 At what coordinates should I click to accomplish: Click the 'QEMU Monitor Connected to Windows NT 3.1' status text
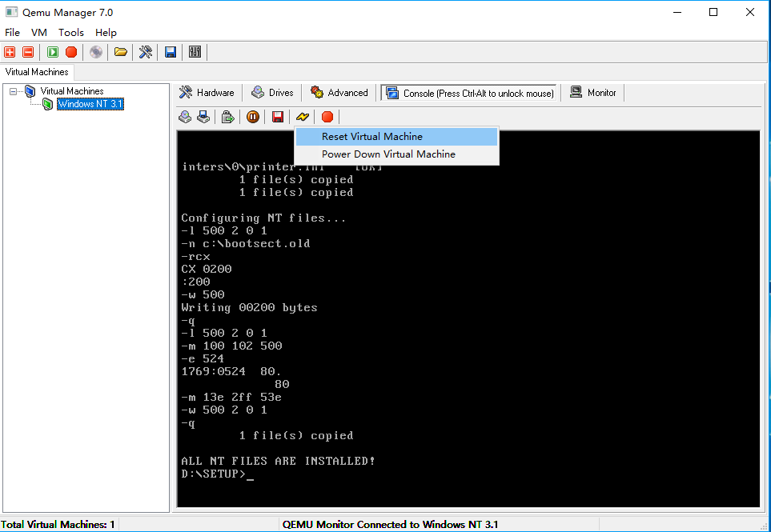(390, 524)
